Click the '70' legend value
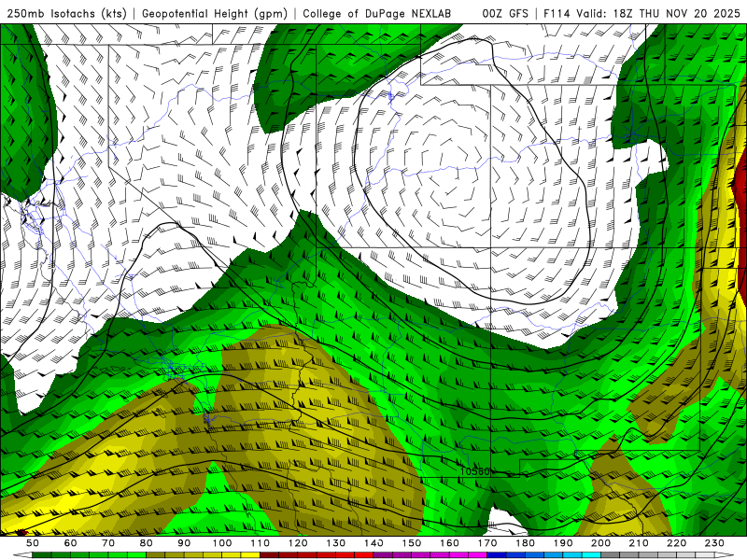 click(108, 543)
